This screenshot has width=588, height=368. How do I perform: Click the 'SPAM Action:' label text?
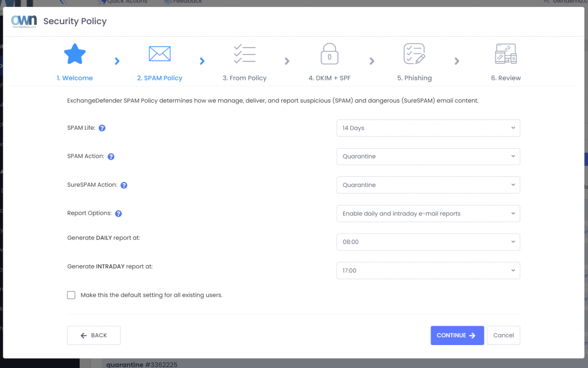[86, 156]
